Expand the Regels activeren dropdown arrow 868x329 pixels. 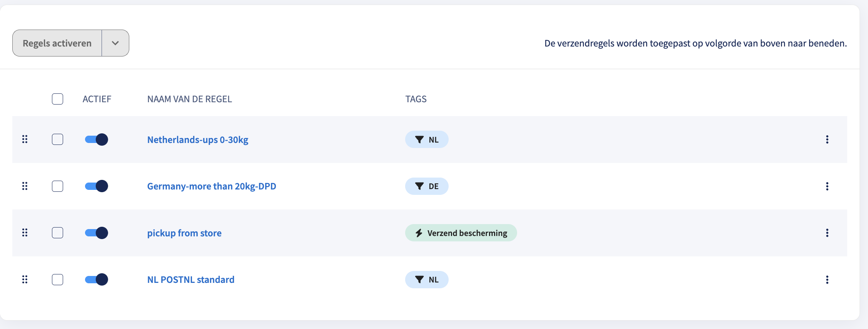[x=115, y=43]
